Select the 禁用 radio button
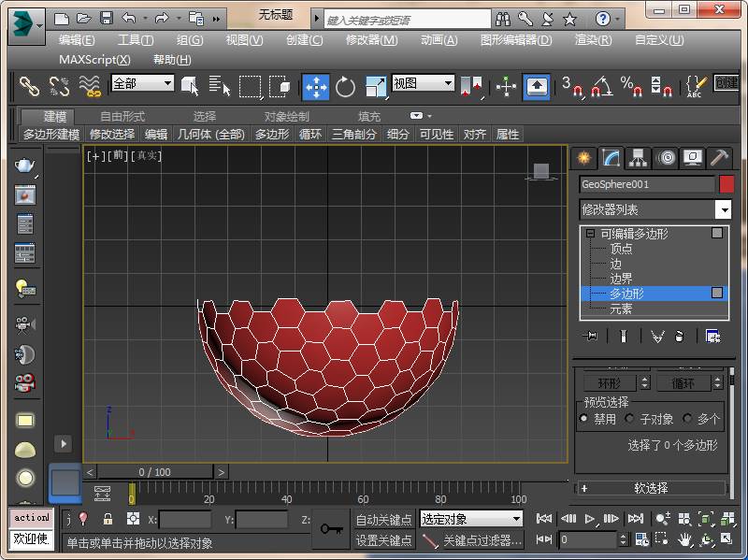Image resolution: width=748 pixels, height=560 pixels. [583, 418]
